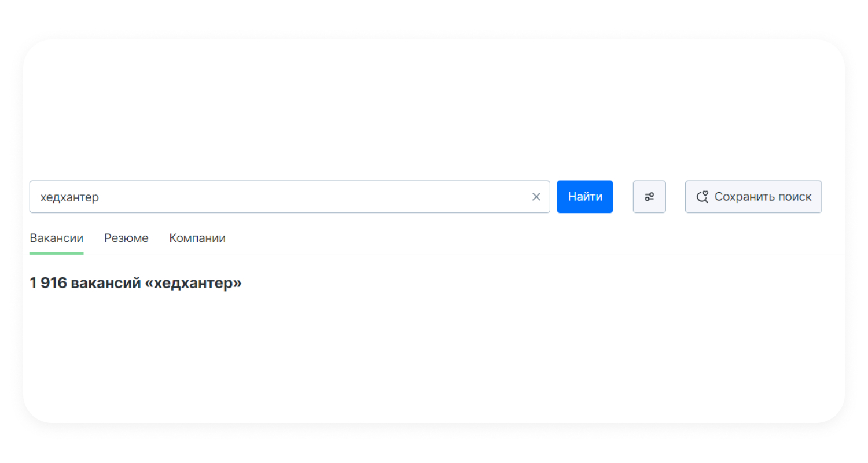The image size is (868, 463).
Task: Click the Сохранить поиск button
Action: 753,197
